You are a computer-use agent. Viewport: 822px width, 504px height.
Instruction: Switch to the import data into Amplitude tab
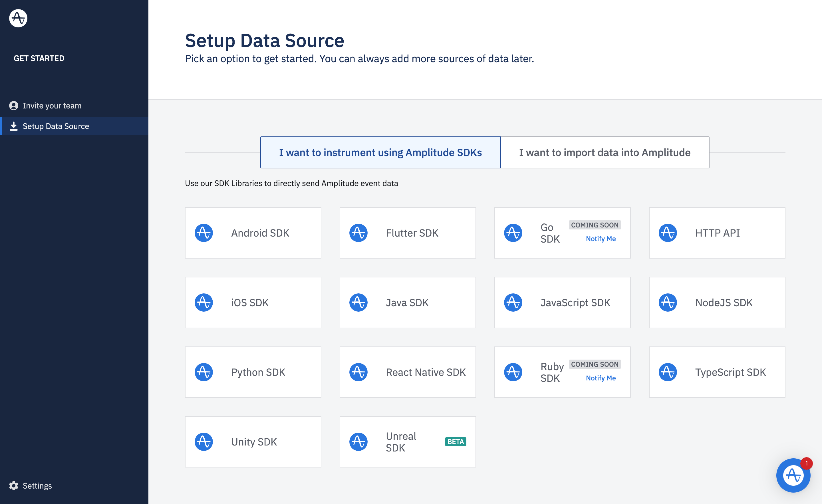[605, 152]
